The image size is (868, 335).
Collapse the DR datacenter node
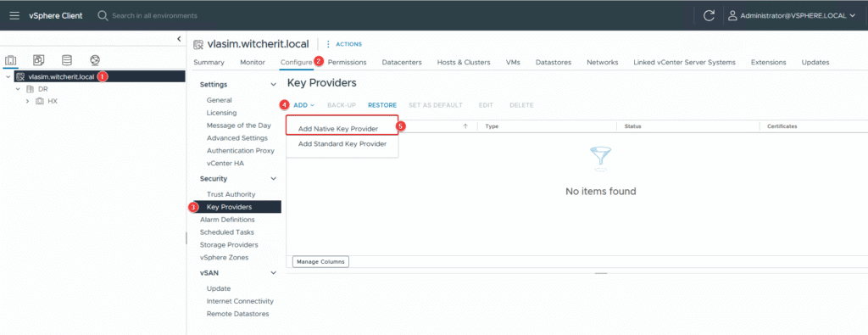pyautogui.click(x=18, y=89)
